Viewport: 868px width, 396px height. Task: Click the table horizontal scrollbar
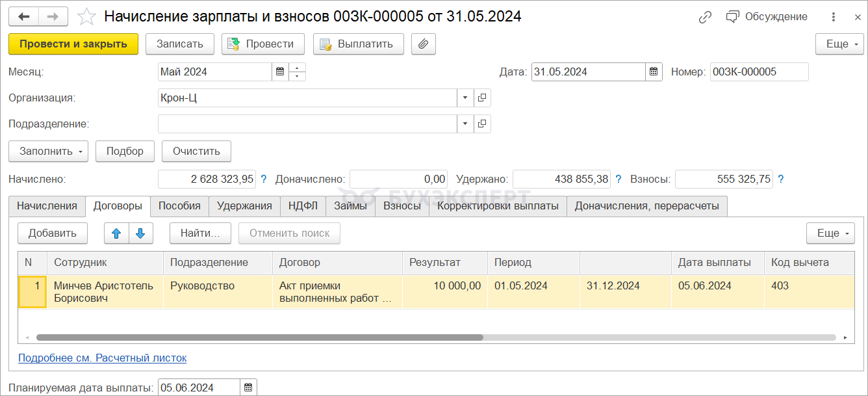(x=260, y=338)
